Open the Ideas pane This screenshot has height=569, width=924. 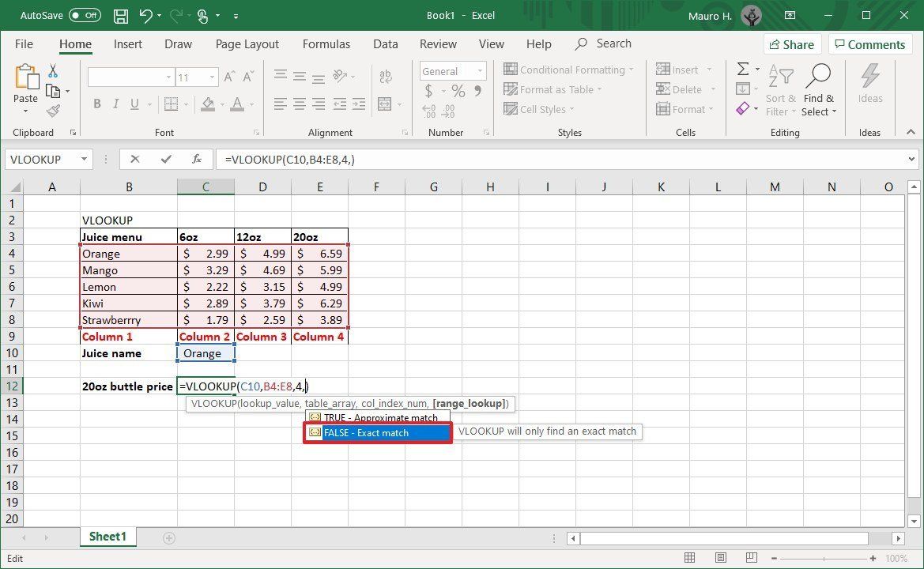coord(869,87)
